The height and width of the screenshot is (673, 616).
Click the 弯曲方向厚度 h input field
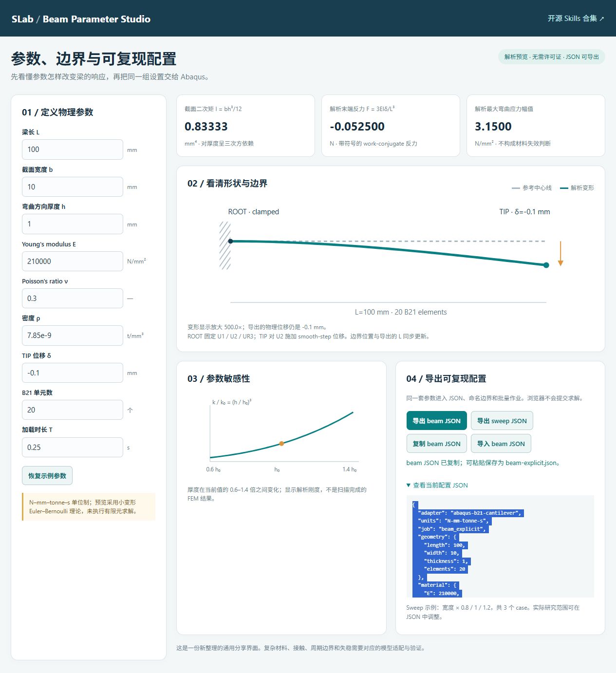[x=73, y=224]
